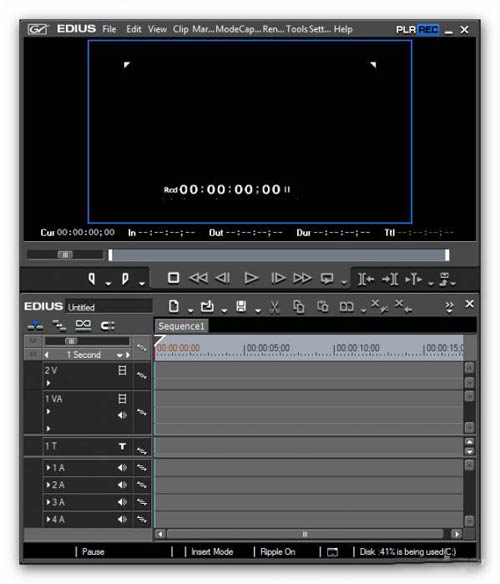Expand the 2 V video track
Image resolution: width=500 pixels, height=584 pixels.
coord(48,383)
